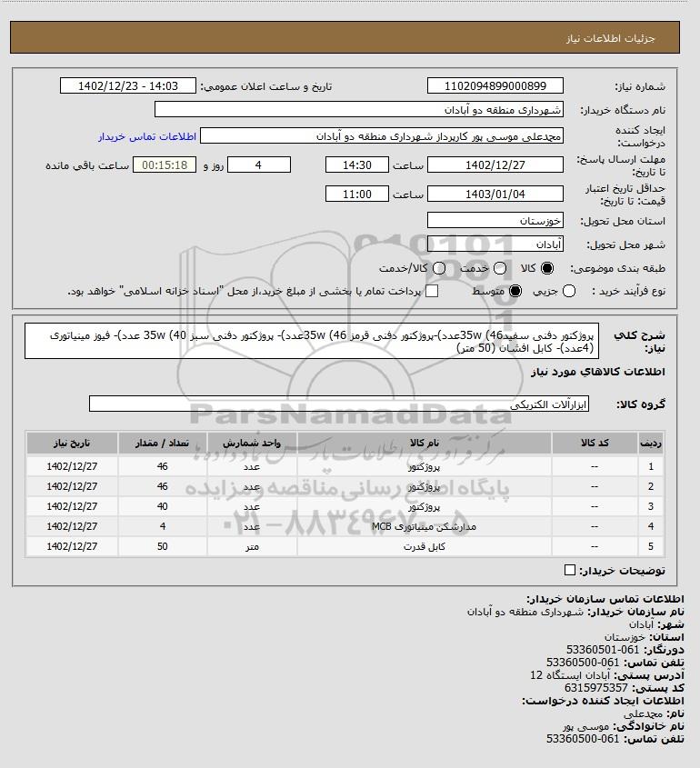This screenshot has height=768, width=700.
Task: Click the announcement date field 1402/12/23 - 14:03
Action: click(x=128, y=85)
